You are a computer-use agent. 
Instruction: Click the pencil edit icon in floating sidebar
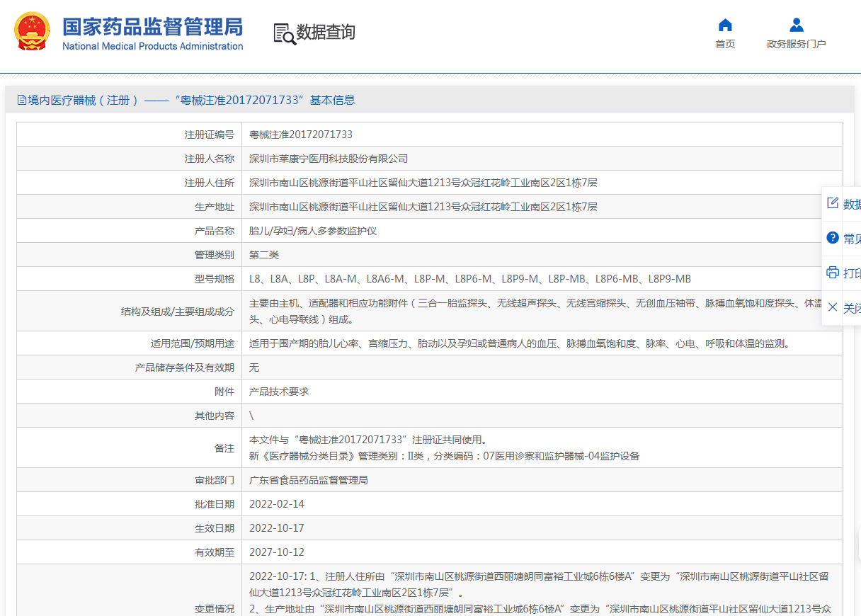(833, 203)
